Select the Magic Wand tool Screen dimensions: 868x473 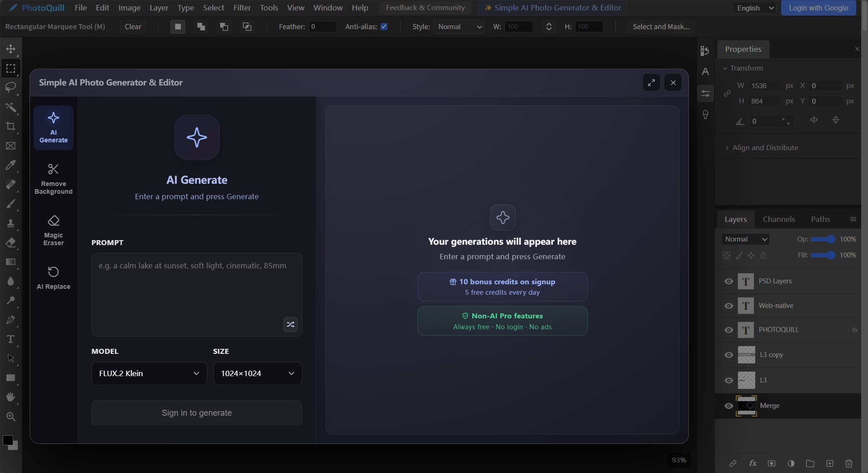[10, 107]
